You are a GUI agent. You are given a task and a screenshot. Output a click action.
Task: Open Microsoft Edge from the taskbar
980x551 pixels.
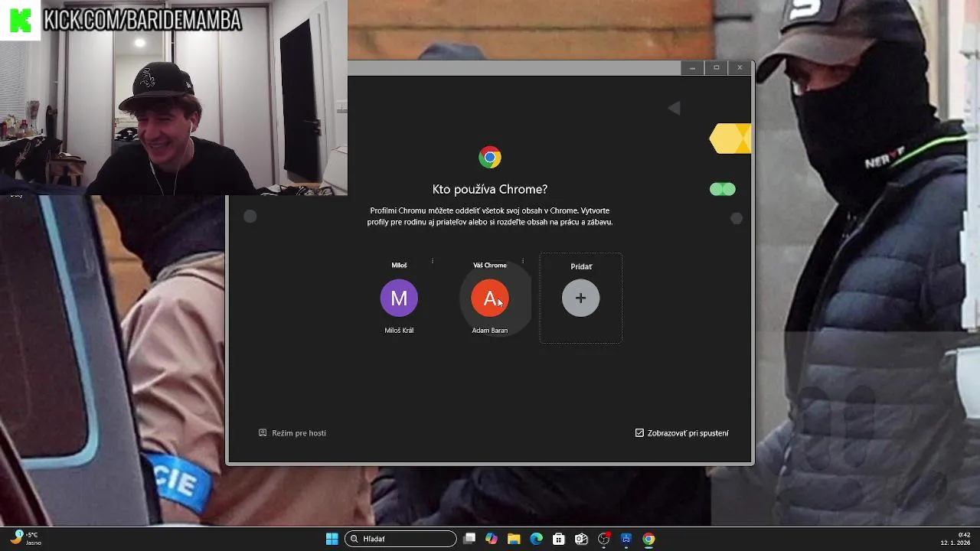pyautogui.click(x=537, y=539)
